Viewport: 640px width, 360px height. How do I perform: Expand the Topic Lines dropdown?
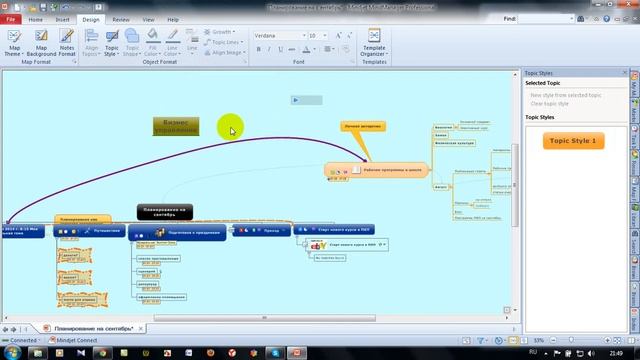(224, 42)
